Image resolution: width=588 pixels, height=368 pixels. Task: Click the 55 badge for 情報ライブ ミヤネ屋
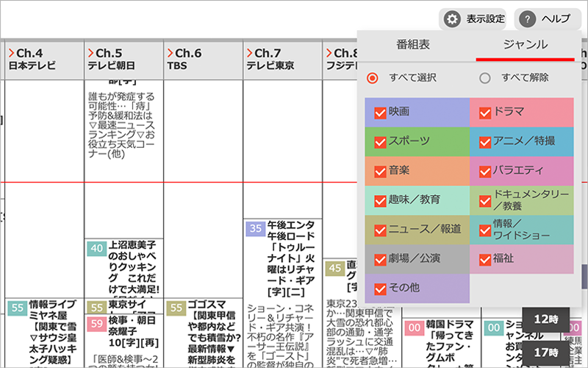(x=17, y=308)
